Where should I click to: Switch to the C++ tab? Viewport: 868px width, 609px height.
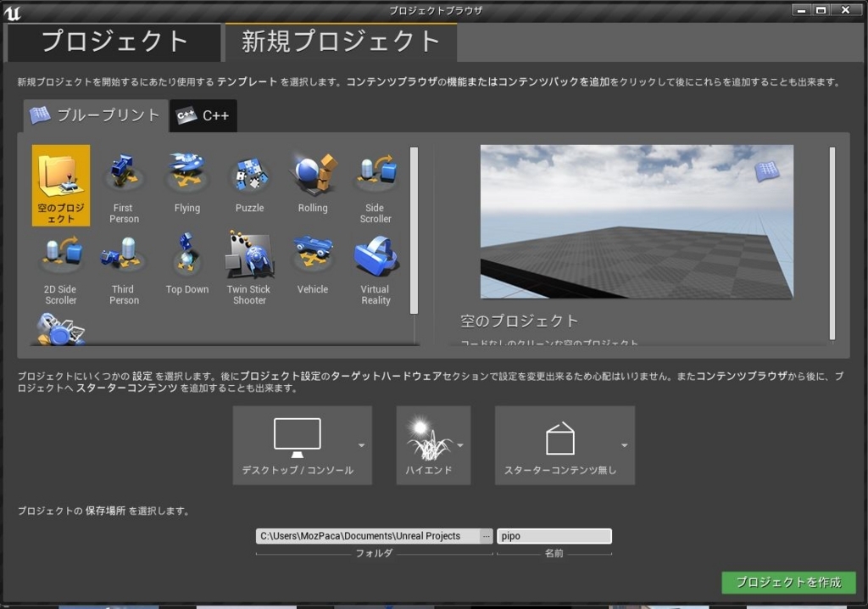coord(203,115)
